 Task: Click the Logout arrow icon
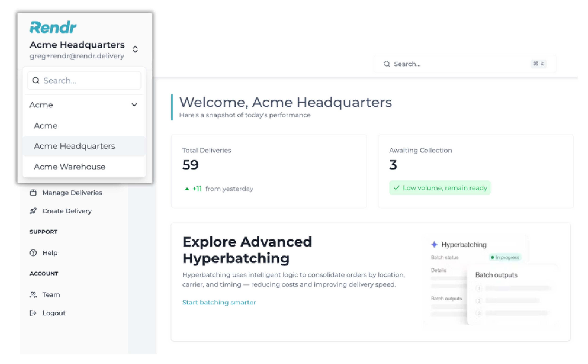pyautogui.click(x=33, y=313)
